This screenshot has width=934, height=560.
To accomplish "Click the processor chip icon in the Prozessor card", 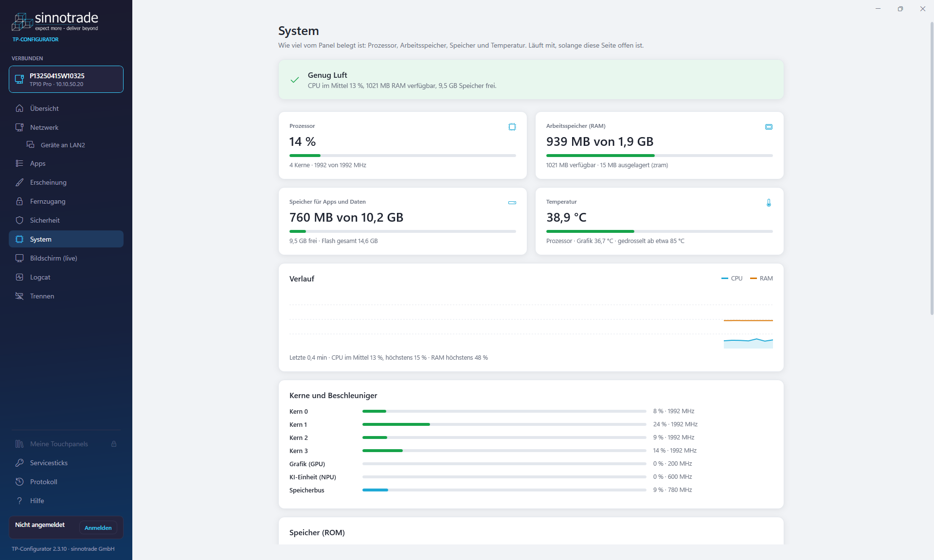I will 512,127.
